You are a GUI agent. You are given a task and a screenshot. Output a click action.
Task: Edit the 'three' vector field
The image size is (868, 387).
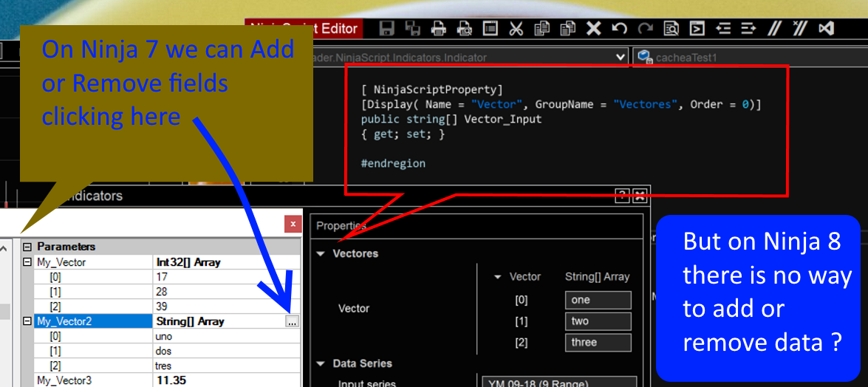[598, 343]
